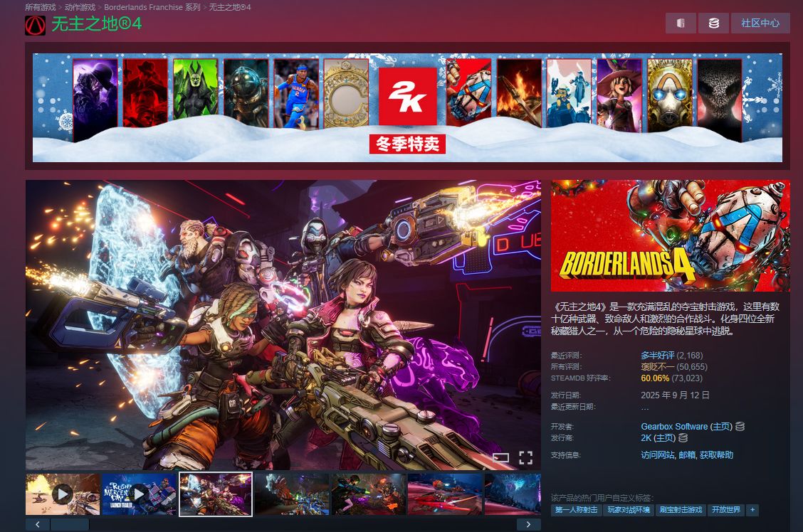Play the first desert trailer thumbnail

[x=63, y=494]
